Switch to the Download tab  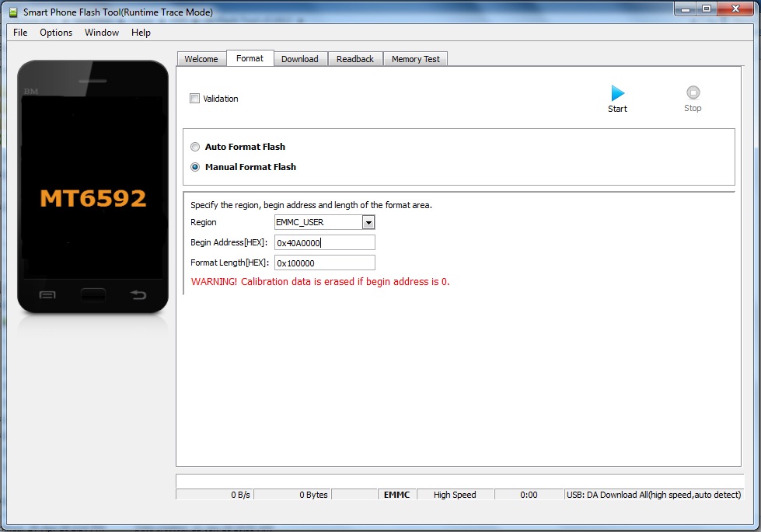(300, 59)
